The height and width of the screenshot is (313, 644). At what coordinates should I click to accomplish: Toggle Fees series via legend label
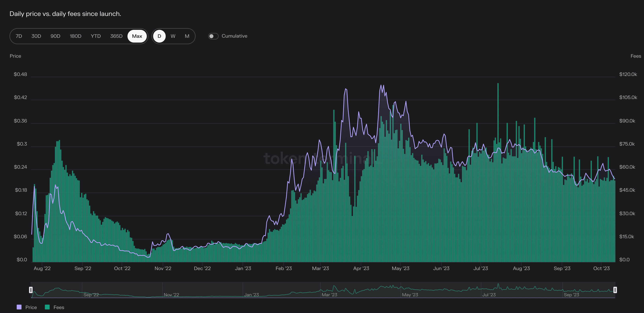click(59, 307)
